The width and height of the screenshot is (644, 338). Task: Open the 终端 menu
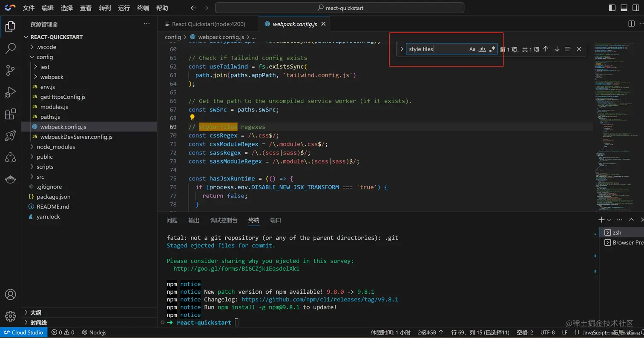click(143, 8)
